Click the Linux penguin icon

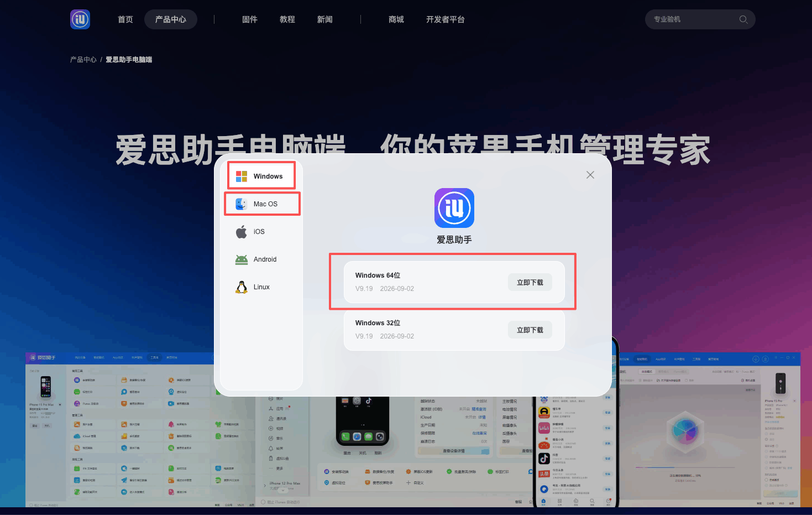[x=242, y=287]
